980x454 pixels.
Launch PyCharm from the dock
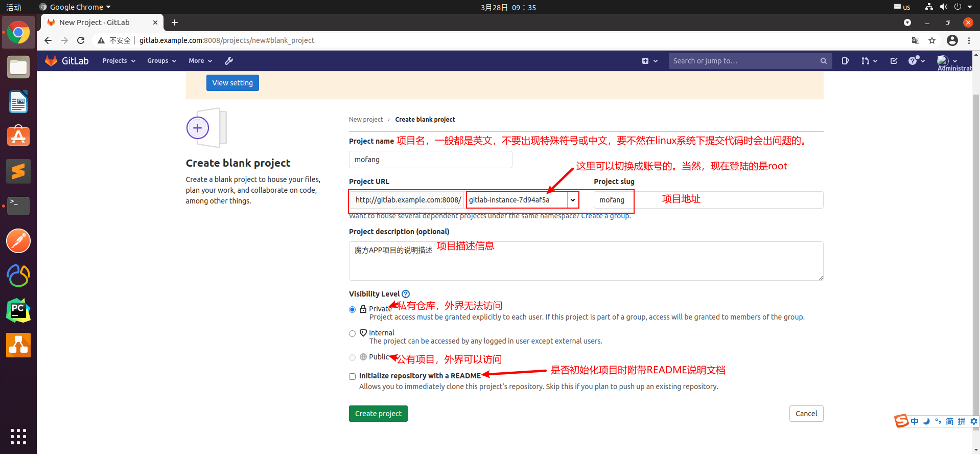[x=18, y=310]
